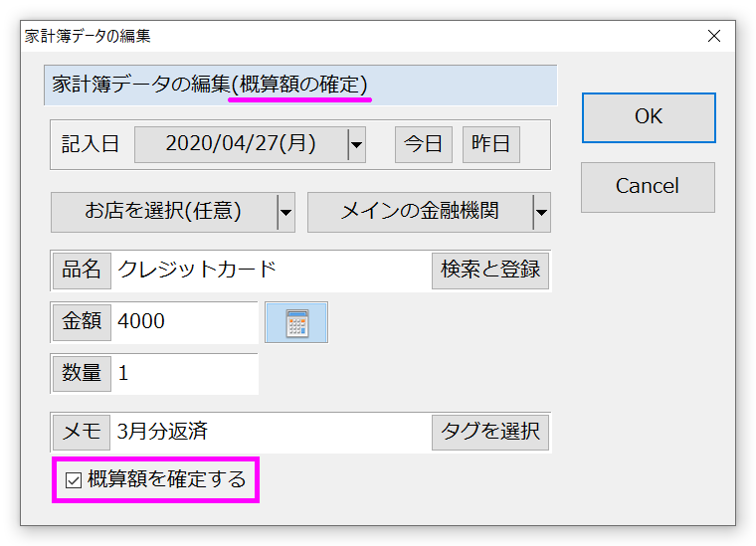This screenshot has height=546, width=756.
Task: Select the 数量 input field
Action: point(184,374)
